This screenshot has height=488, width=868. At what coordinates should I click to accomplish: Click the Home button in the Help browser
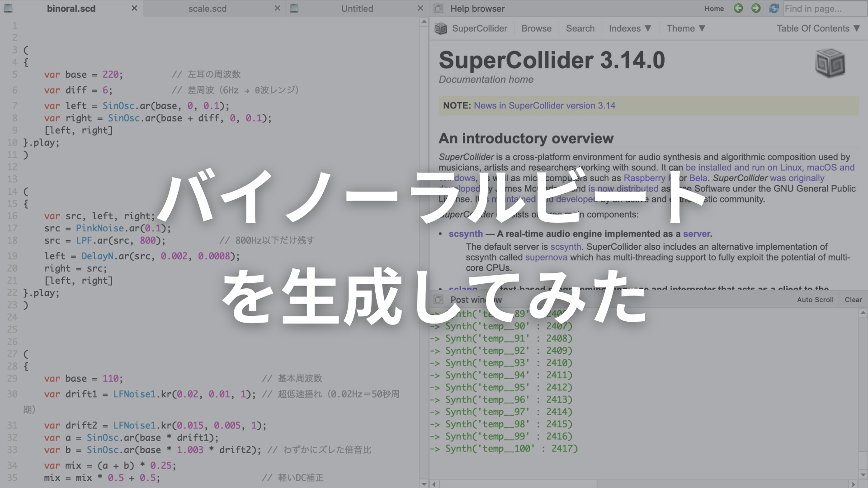click(714, 9)
